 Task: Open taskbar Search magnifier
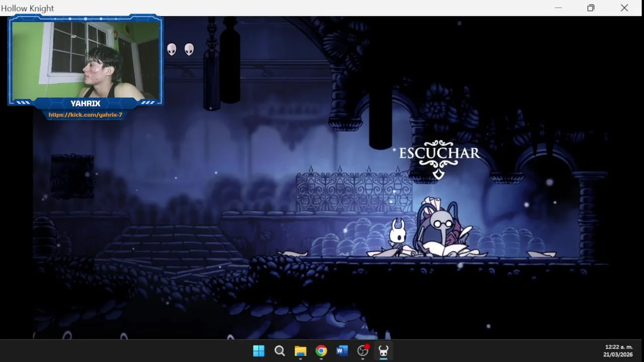pos(280,351)
